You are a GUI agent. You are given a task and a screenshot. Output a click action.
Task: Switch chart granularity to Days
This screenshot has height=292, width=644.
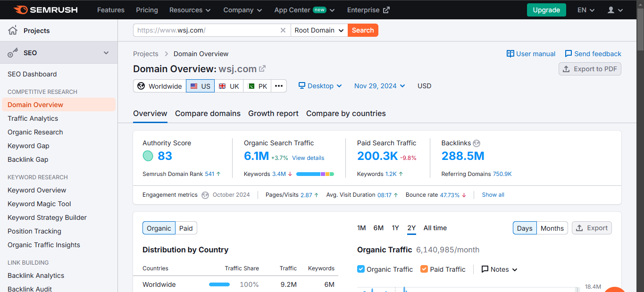(x=525, y=228)
